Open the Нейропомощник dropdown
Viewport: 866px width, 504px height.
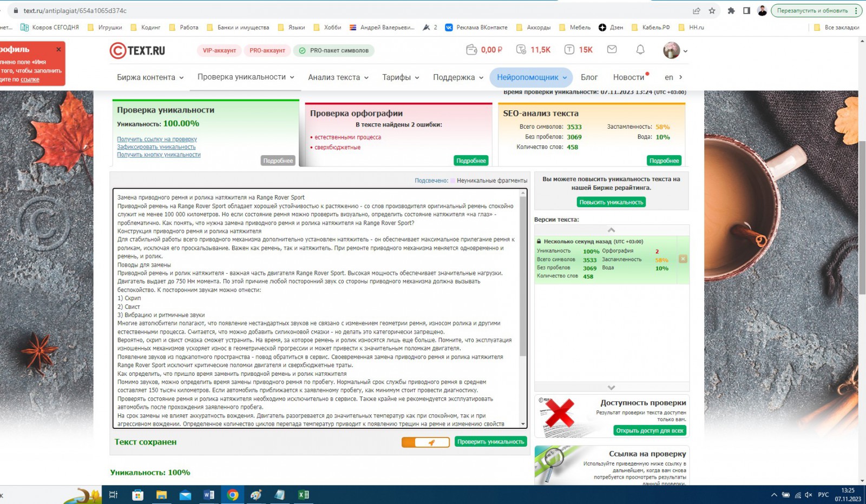pyautogui.click(x=532, y=77)
